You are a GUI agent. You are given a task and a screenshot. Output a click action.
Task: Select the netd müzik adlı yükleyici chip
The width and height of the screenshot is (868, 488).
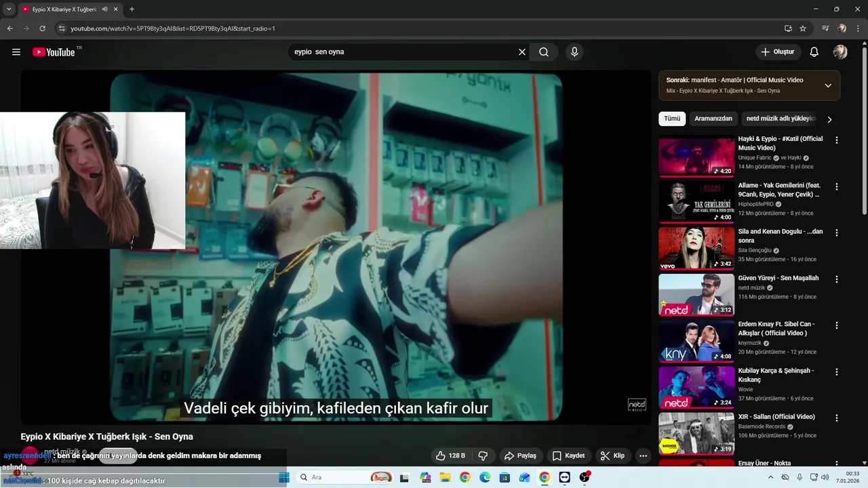pyautogui.click(x=781, y=119)
